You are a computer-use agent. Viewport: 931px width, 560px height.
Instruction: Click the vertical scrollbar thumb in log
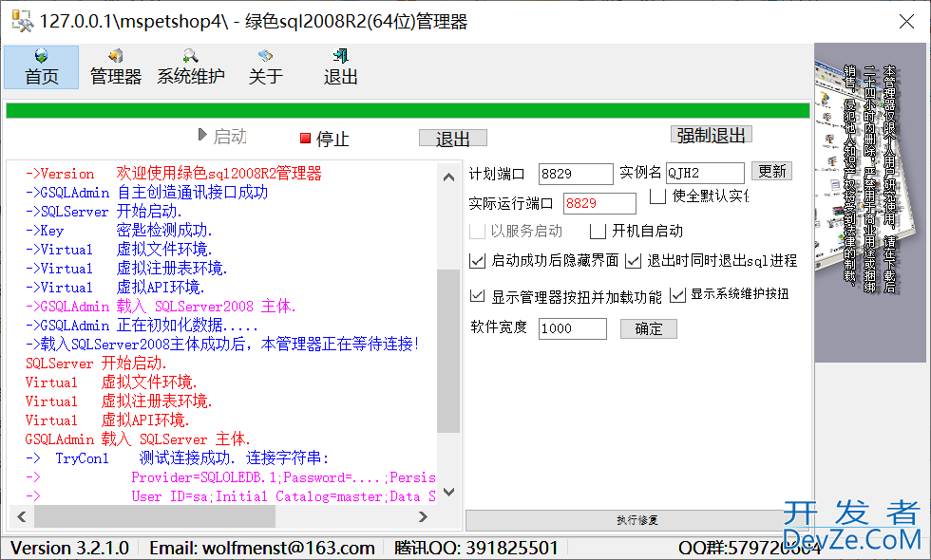pyautogui.click(x=448, y=351)
